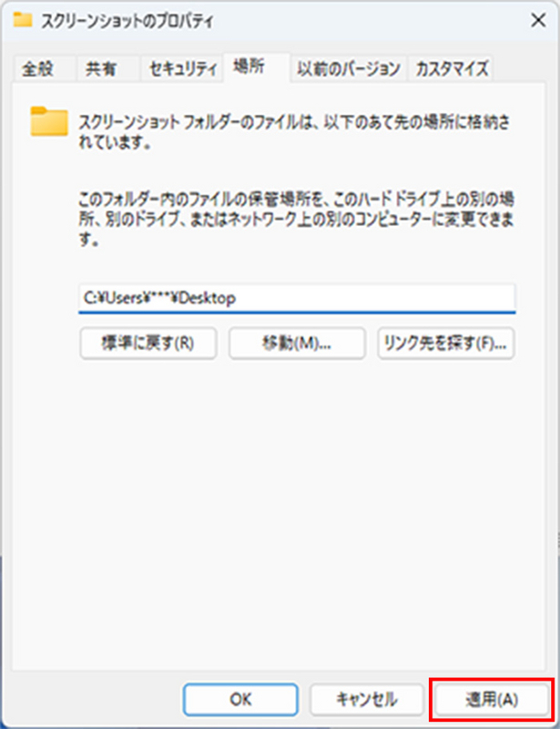Confirm with the OK button
560x729 pixels.
pos(240,699)
